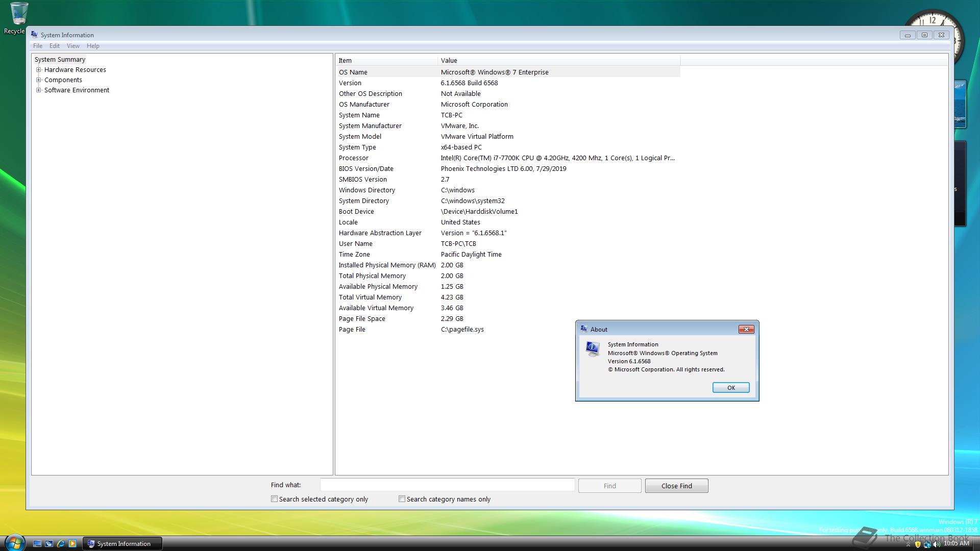Select Installed Physical Memory (RAM) row
This screenshot has height=551, width=980.
508,265
